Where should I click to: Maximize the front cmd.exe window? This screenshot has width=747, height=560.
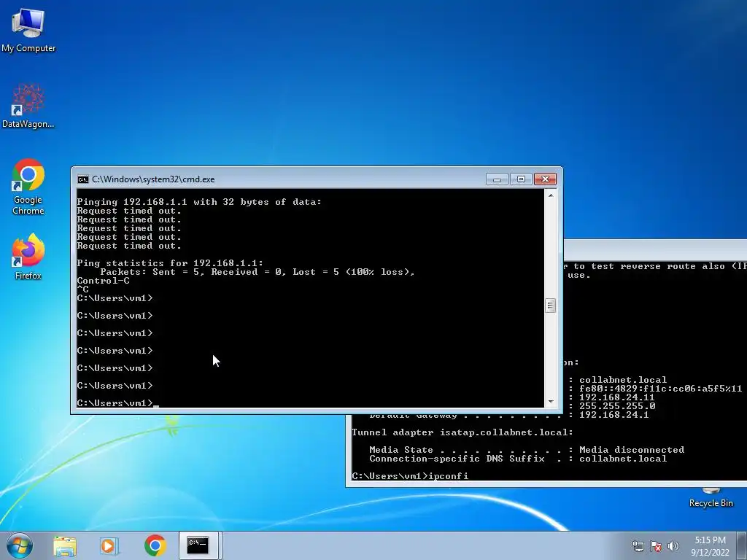[x=521, y=179]
